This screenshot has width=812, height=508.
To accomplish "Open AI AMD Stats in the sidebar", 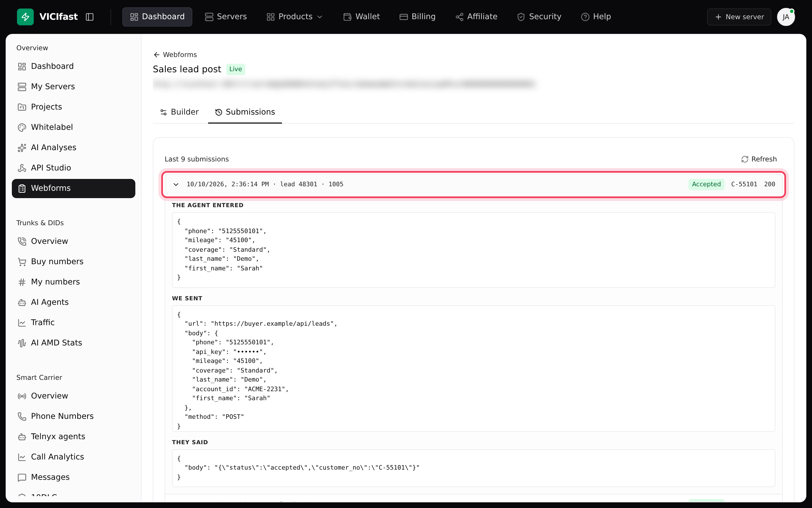I will coord(74,343).
